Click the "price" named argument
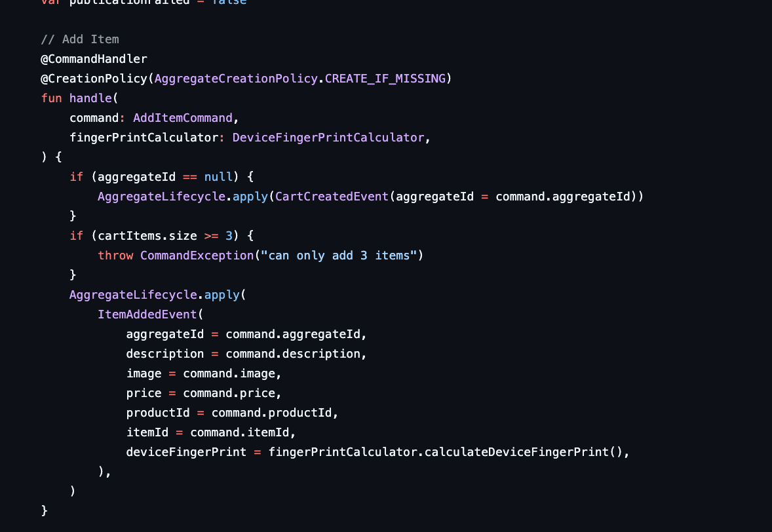The width and height of the screenshot is (772, 532). click(144, 393)
